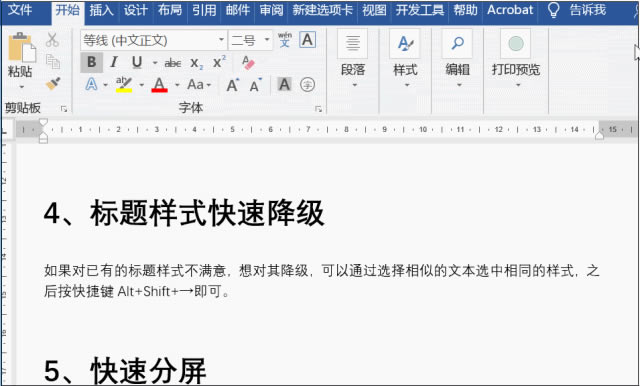Open text effects dropdown arrow

coord(105,85)
